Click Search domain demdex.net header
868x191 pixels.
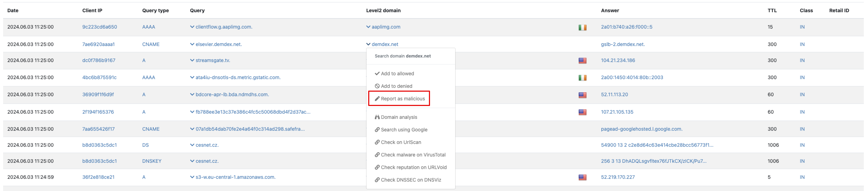coord(403,56)
